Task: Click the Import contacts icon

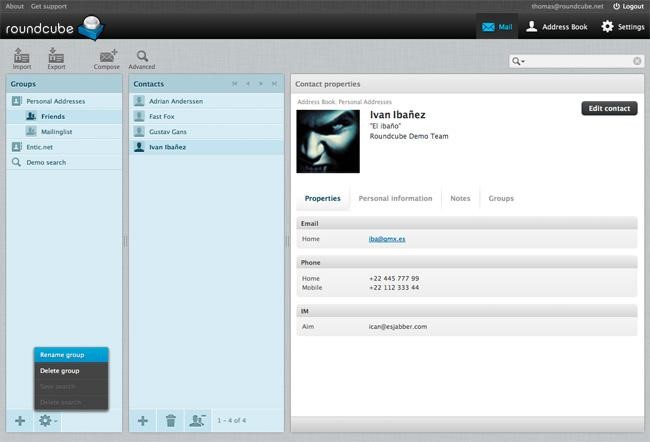Action: 21,58
